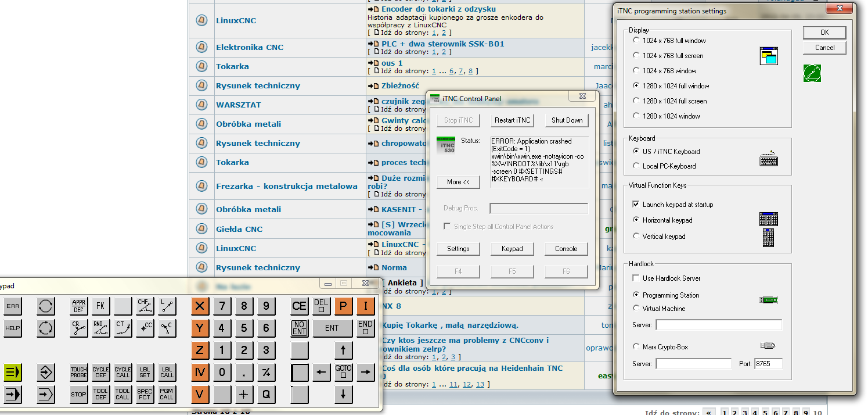Image resolution: width=868 pixels, height=415 pixels.
Task: Open thread 'Kupię Tokarkę , małą narzędziową.'
Action: point(450,325)
